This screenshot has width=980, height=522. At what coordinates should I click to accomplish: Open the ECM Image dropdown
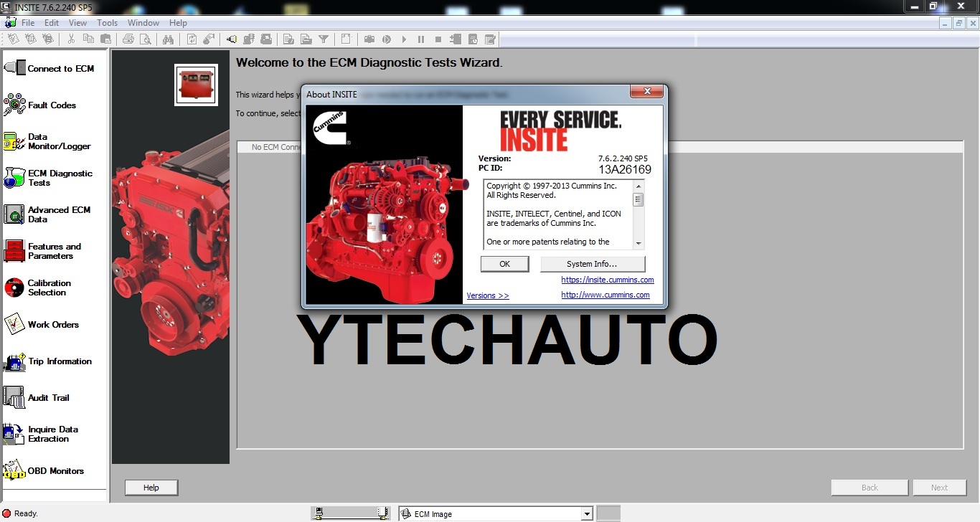coord(587,512)
